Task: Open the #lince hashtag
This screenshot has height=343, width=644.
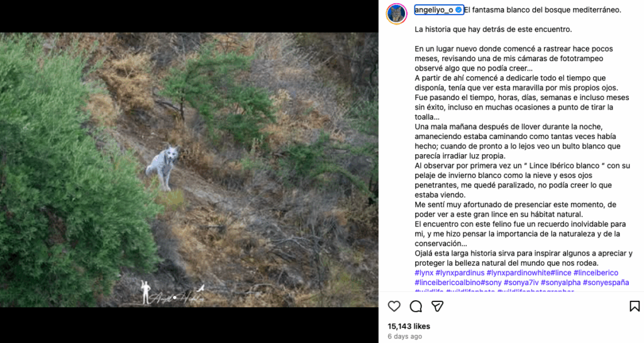Action: [560, 273]
